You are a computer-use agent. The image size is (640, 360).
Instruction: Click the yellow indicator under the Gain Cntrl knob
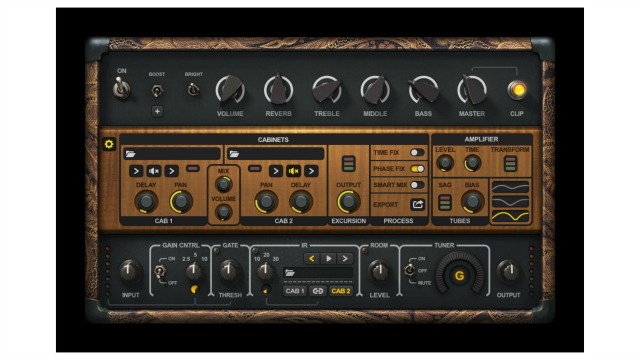coord(195,289)
